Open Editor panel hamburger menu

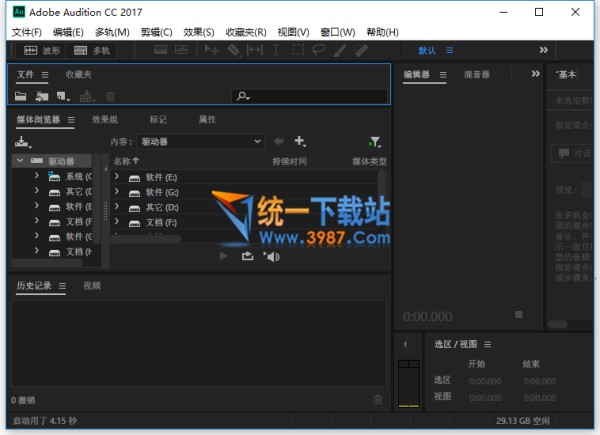(x=443, y=75)
